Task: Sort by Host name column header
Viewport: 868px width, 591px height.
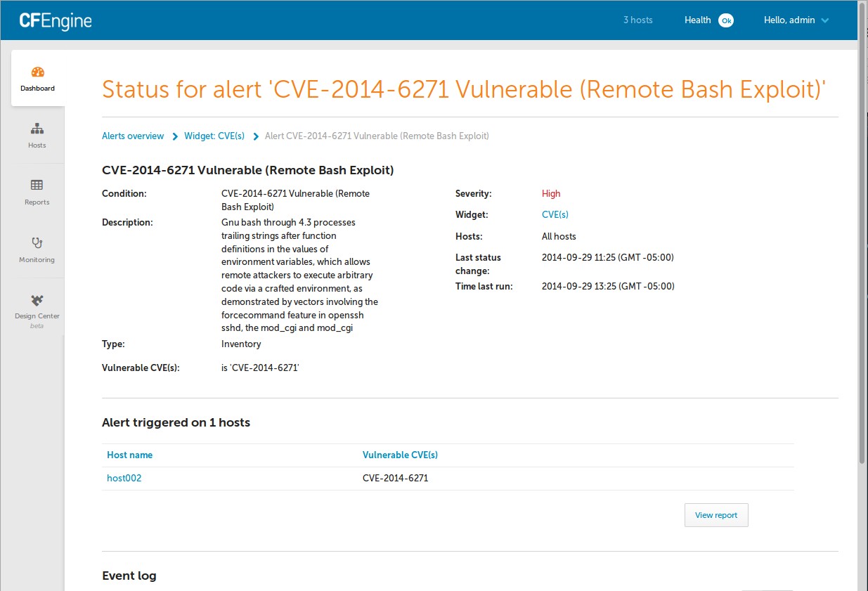Action: (x=130, y=455)
